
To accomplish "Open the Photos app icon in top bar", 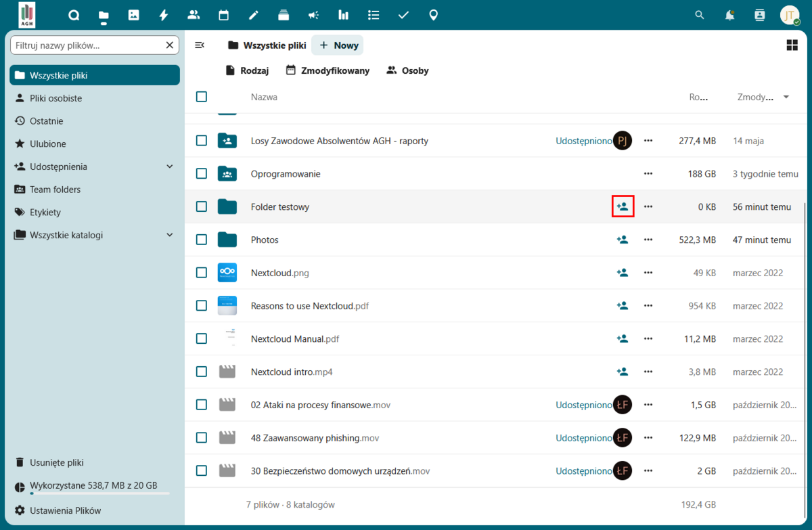I will tap(133, 15).
